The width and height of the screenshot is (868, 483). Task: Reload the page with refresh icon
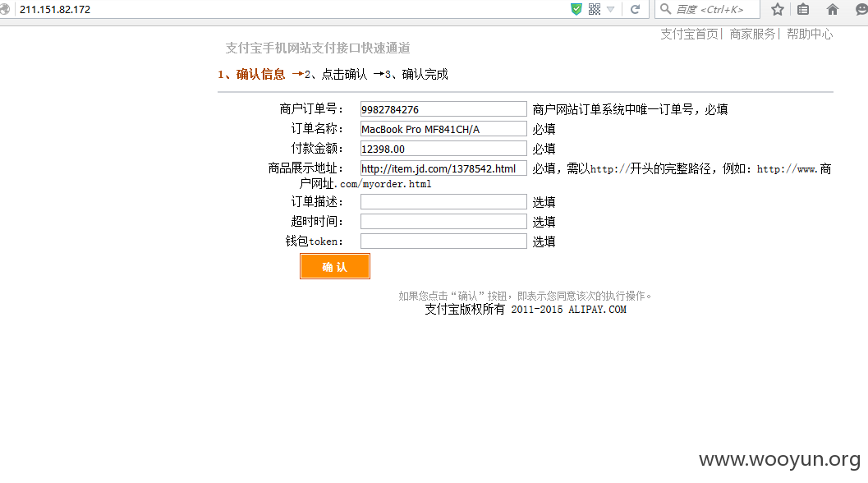[x=636, y=9]
